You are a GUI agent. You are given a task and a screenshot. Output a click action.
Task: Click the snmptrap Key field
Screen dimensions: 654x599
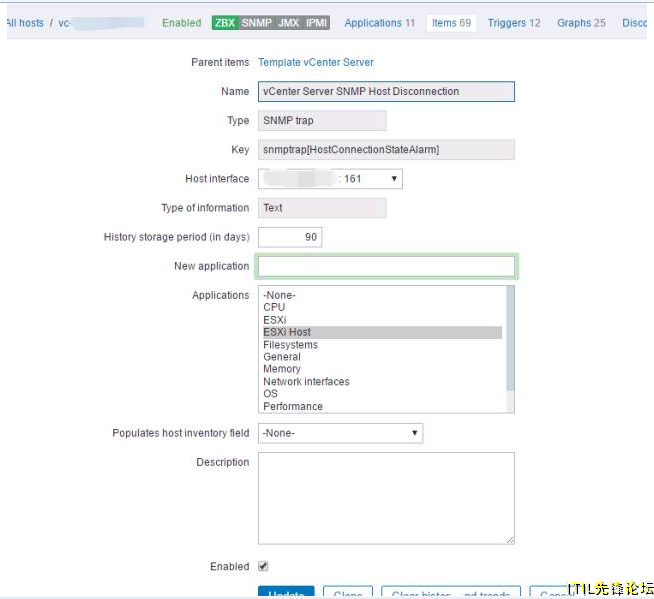pyautogui.click(x=386, y=149)
